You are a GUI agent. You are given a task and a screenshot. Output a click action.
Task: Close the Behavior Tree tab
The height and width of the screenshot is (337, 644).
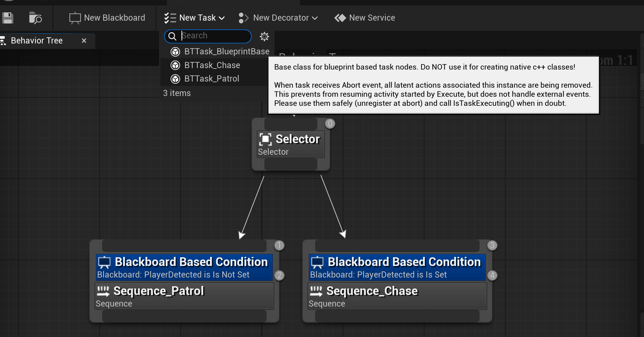click(x=84, y=41)
